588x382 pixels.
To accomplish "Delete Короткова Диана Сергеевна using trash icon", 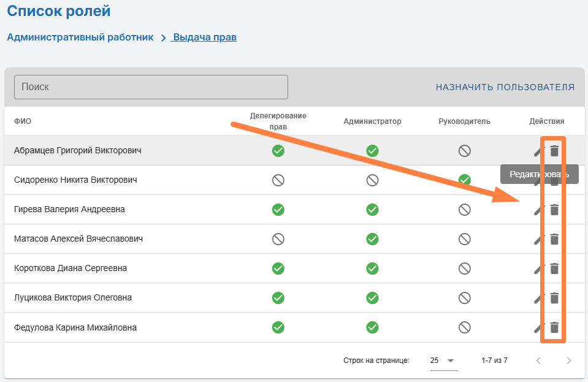I will pos(554,269).
